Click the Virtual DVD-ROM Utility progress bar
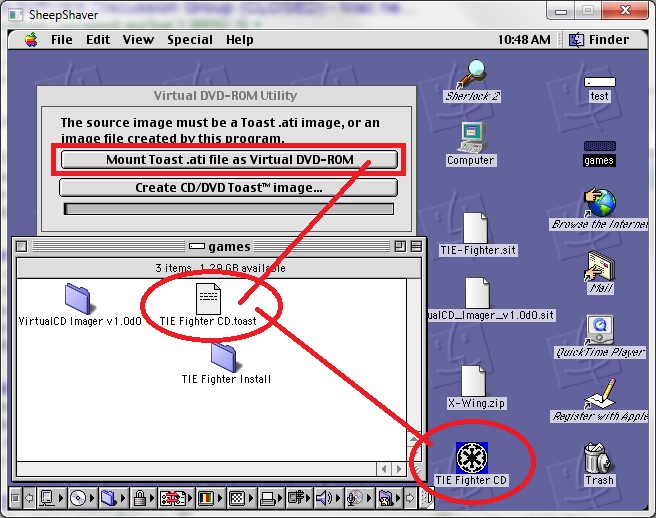656x518 pixels. pos(228,209)
